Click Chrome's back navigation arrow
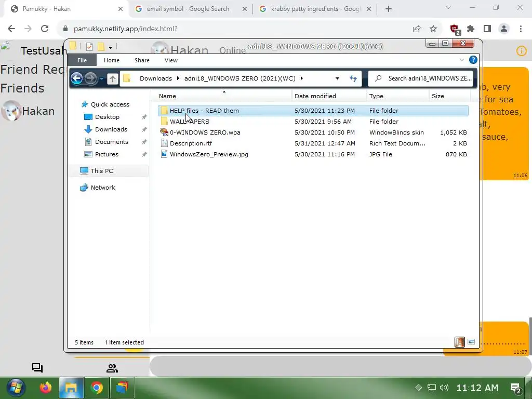Image resolution: width=532 pixels, height=399 pixels. click(11, 29)
